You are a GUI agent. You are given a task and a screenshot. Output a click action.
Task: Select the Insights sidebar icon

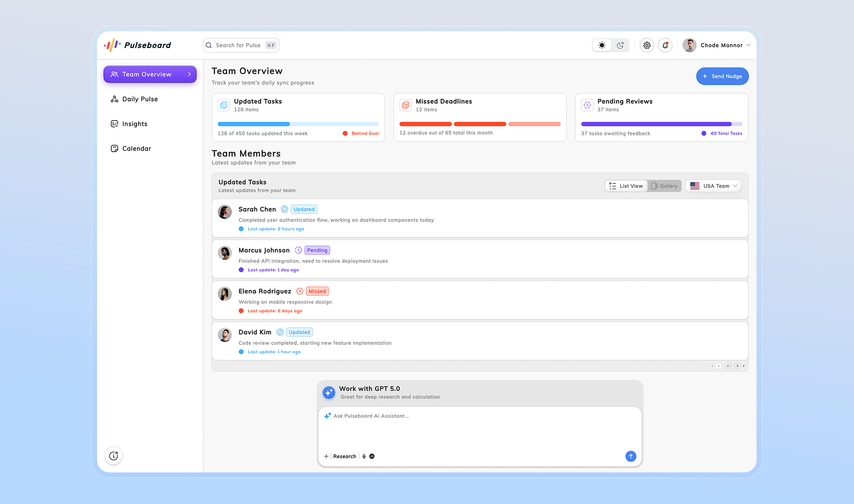(114, 124)
